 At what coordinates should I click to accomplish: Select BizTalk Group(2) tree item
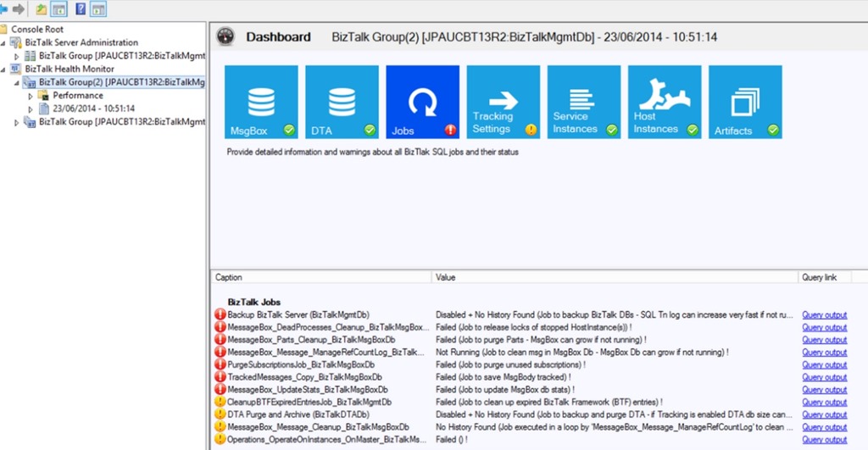click(122, 82)
